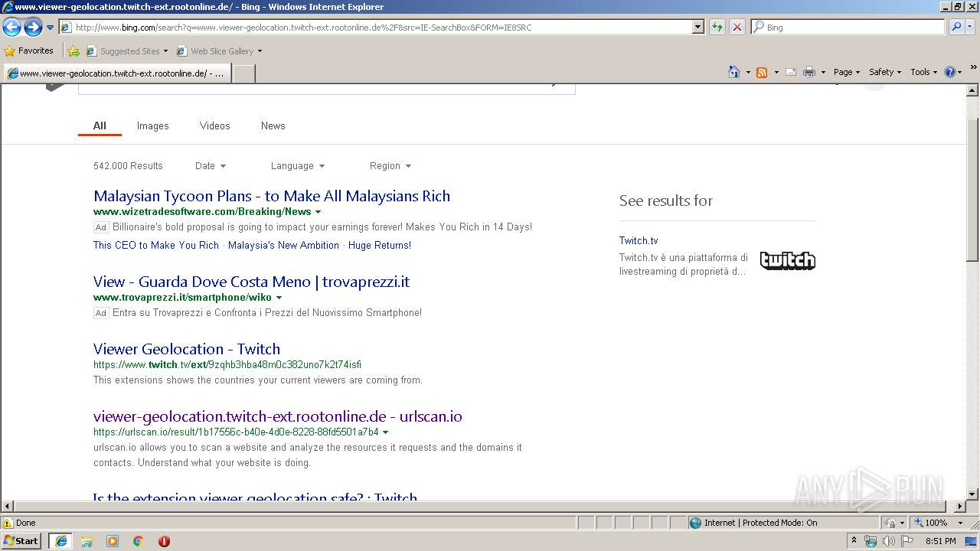Open Viewer Geolocation - Twitch result
980x551 pixels.
tap(187, 349)
